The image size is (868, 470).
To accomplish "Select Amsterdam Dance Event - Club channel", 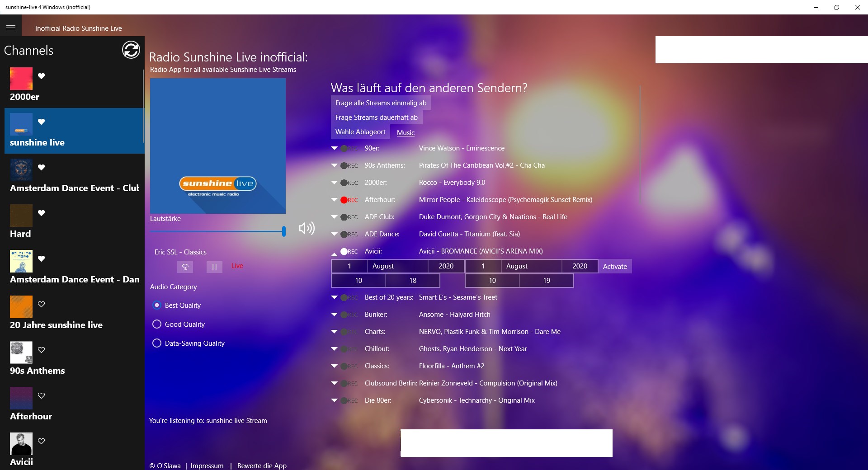I will (75, 176).
